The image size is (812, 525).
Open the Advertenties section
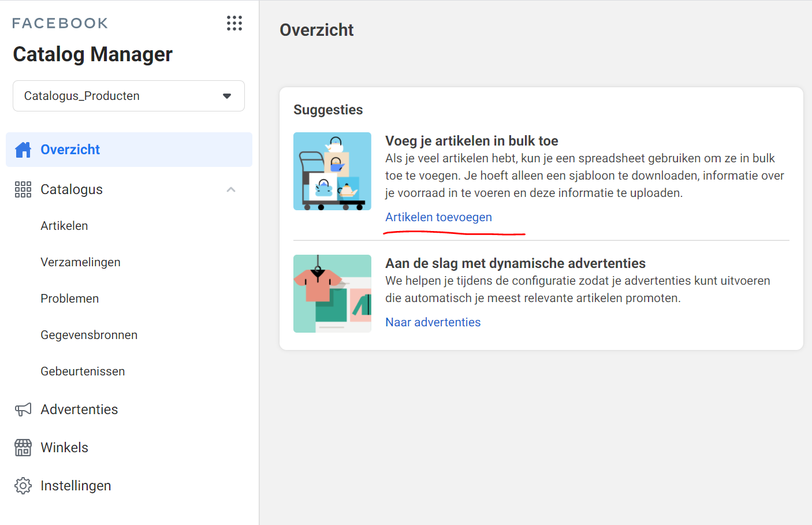(79, 409)
